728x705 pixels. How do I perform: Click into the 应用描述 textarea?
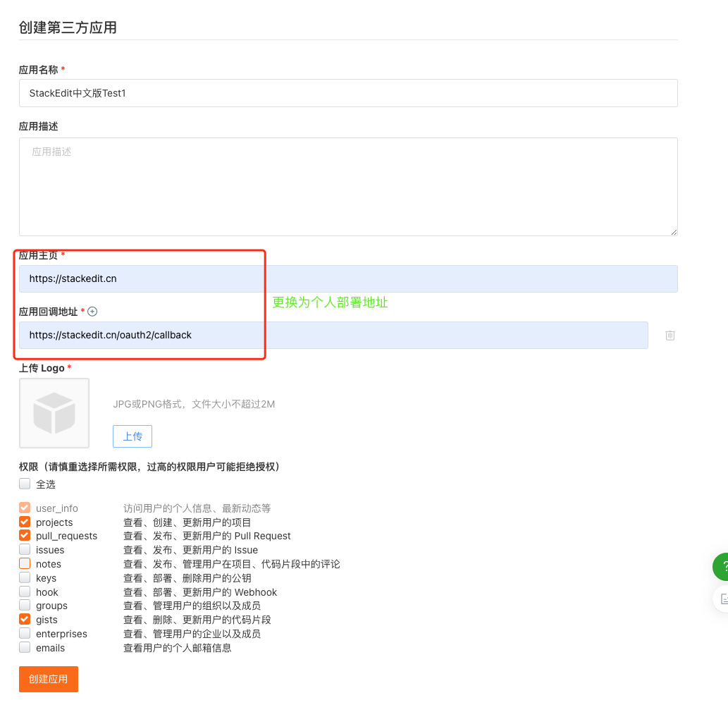[x=348, y=187]
